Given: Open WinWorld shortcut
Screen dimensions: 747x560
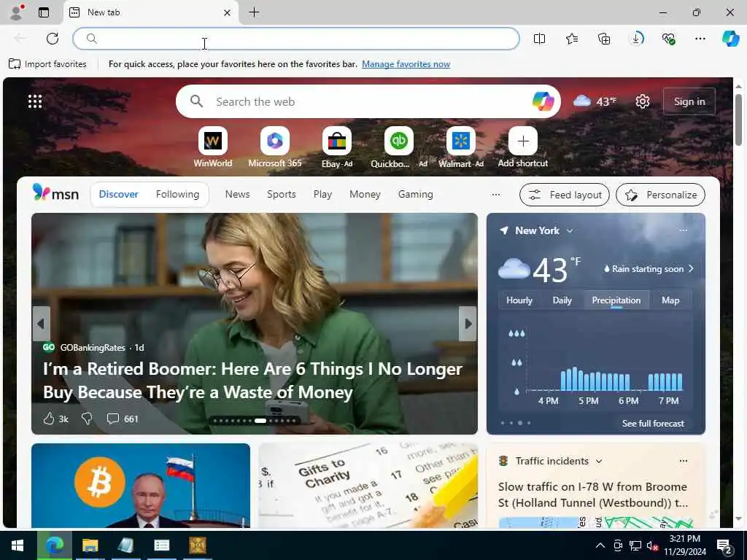Looking at the screenshot, I should coord(213,147).
